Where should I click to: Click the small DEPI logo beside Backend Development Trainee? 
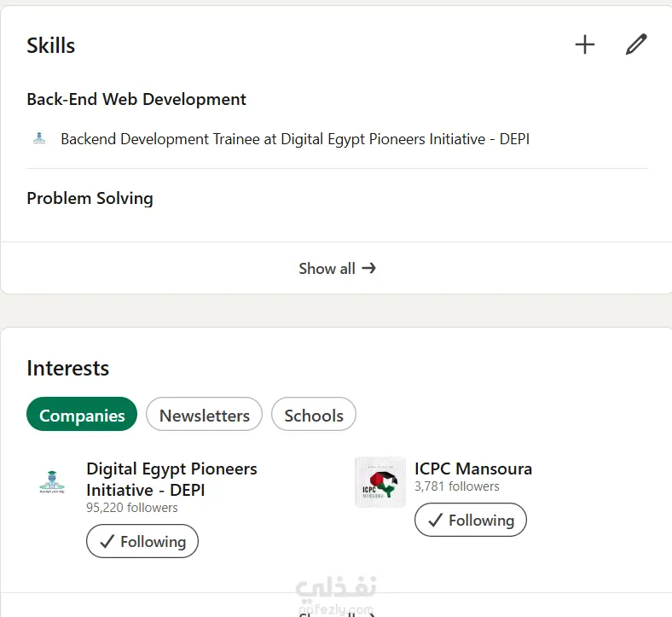click(x=39, y=138)
